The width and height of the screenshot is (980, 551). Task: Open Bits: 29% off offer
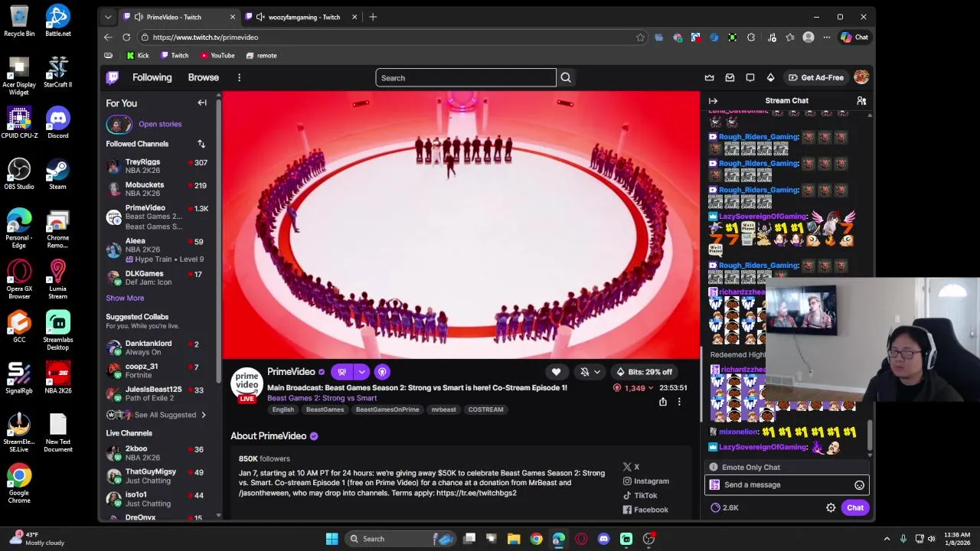pyautogui.click(x=643, y=372)
